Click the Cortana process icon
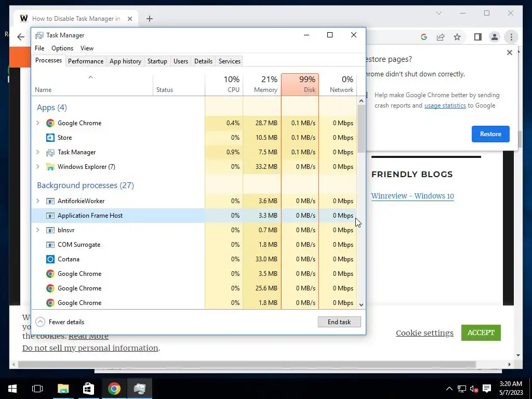The image size is (532, 399). [x=50, y=260]
